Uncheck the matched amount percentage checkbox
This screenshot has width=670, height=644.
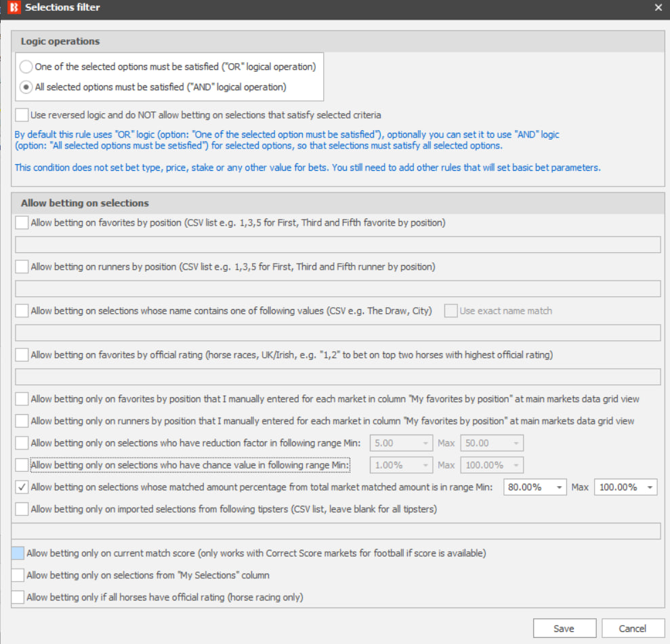pyautogui.click(x=22, y=487)
